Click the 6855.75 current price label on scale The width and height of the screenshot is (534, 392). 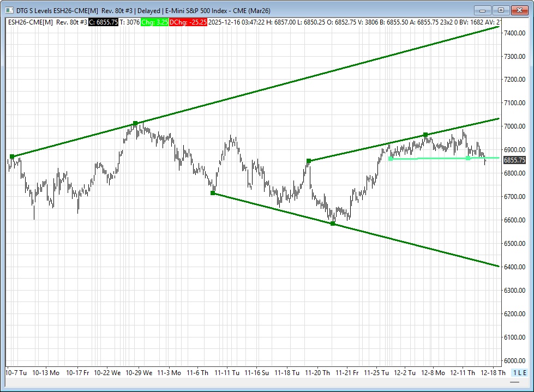(x=514, y=160)
